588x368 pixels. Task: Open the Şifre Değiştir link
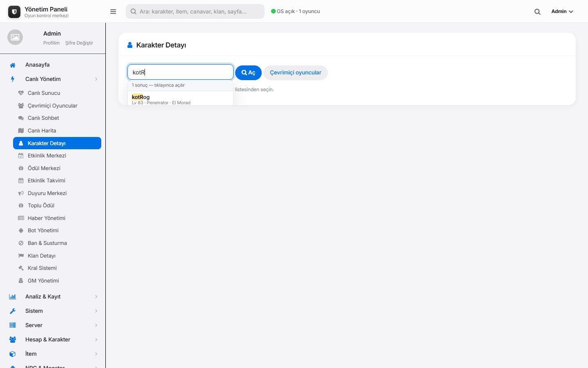coord(79,43)
